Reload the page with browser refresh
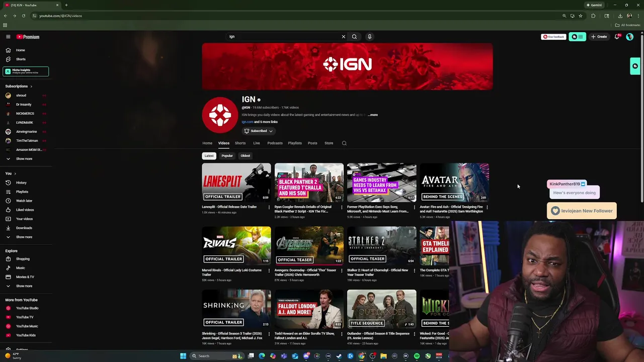The image size is (644, 362). click(x=23, y=16)
